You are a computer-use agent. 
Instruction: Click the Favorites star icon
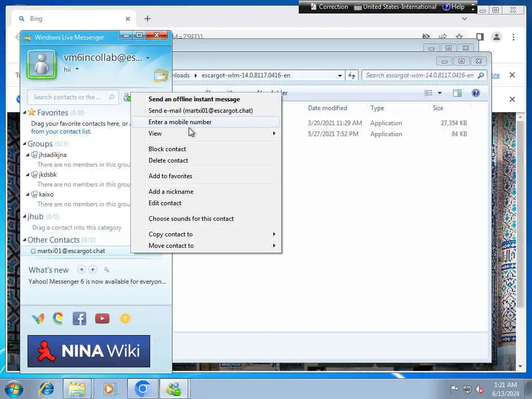click(x=32, y=112)
